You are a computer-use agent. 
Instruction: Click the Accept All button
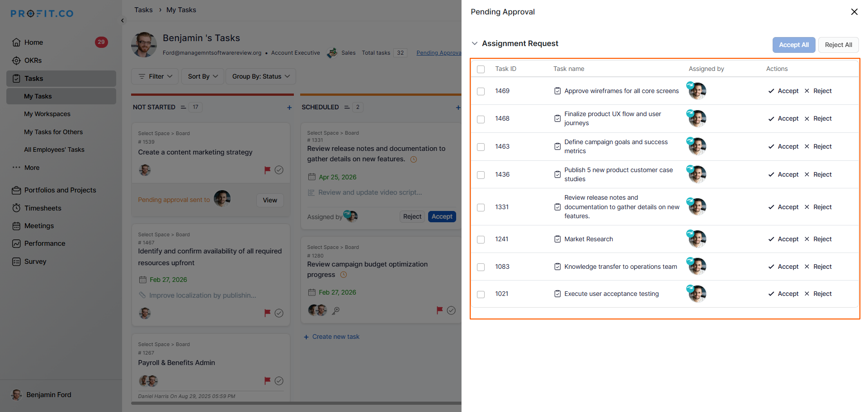click(793, 45)
